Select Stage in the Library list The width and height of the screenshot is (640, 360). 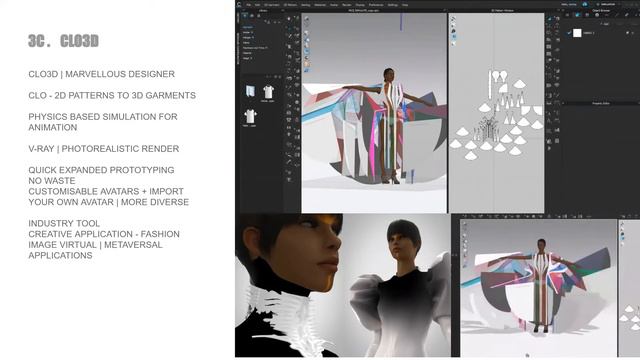coord(247,58)
